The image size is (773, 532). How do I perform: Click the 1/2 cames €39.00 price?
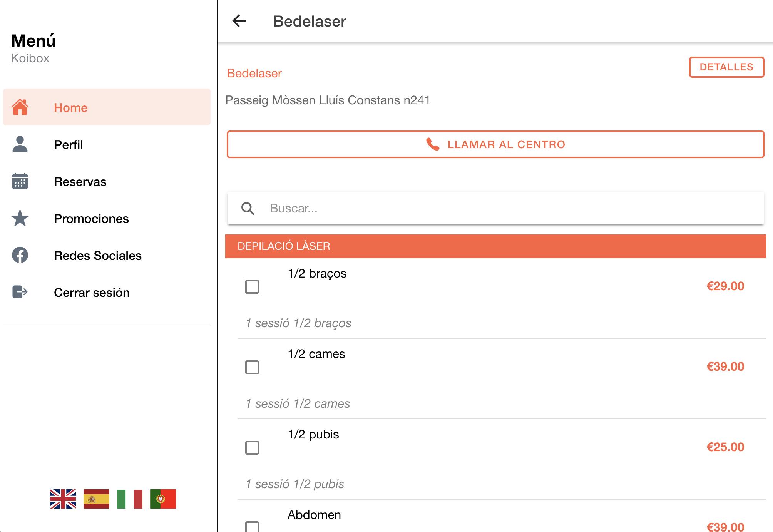[725, 366]
